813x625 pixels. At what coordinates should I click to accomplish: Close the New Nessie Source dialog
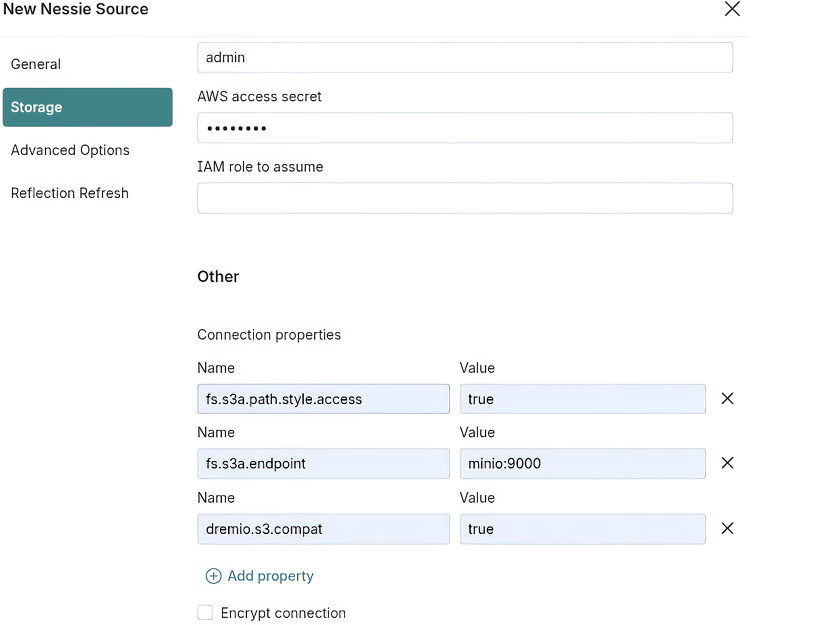pyautogui.click(x=732, y=9)
